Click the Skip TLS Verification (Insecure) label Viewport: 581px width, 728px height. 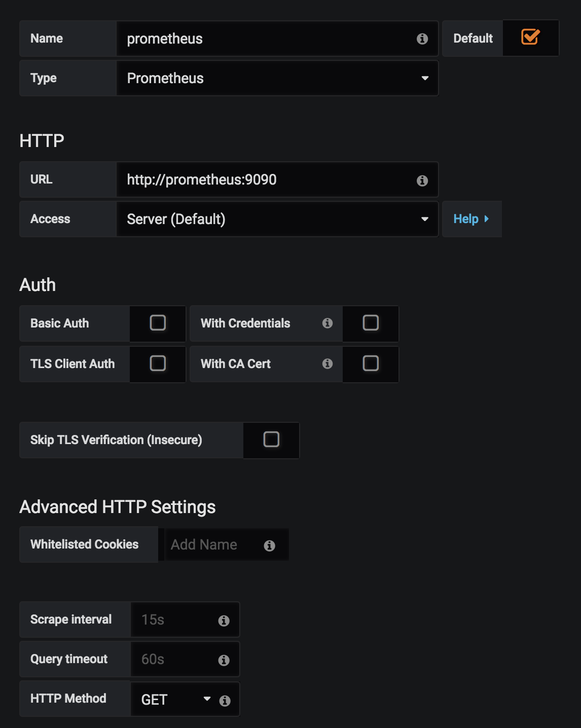[x=116, y=440]
